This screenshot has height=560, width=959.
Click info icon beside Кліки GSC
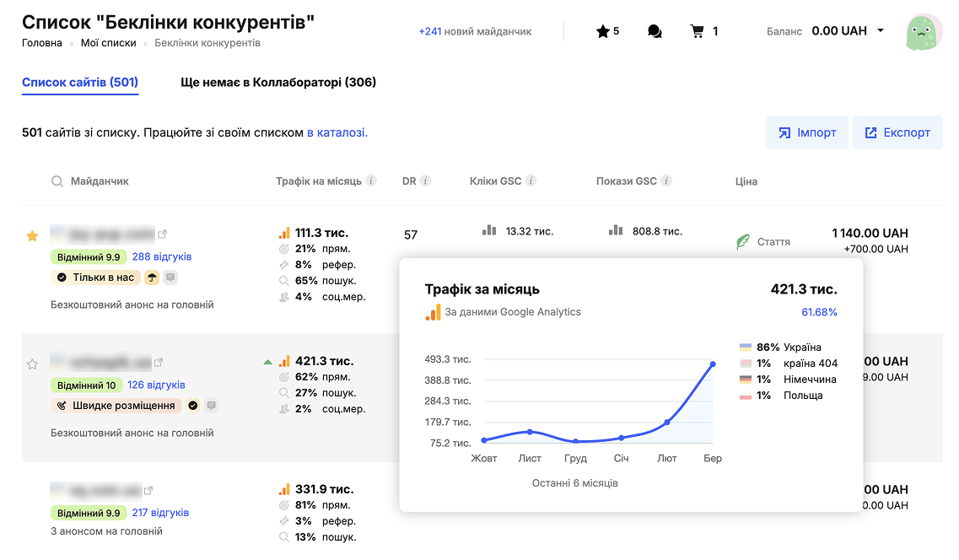pos(531,181)
